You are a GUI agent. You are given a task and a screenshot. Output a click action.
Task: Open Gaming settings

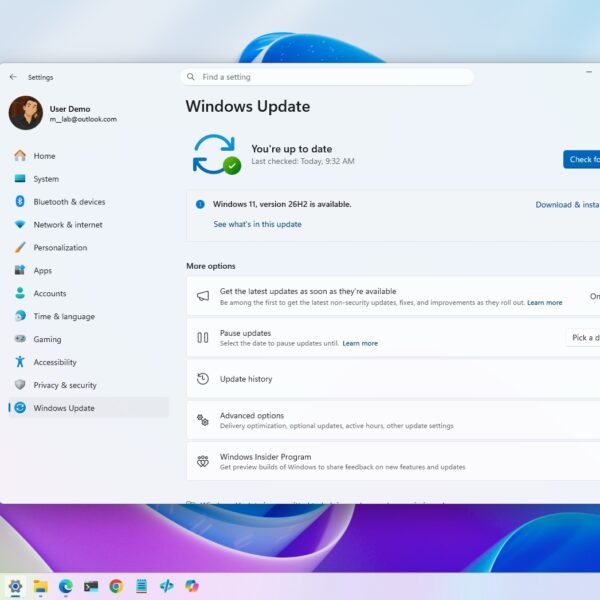(89, 339)
